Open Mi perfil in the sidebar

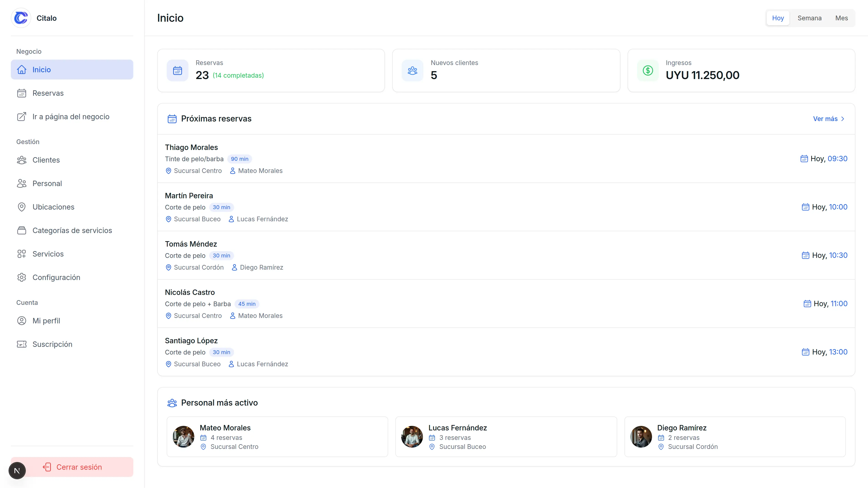(x=46, y=321)
